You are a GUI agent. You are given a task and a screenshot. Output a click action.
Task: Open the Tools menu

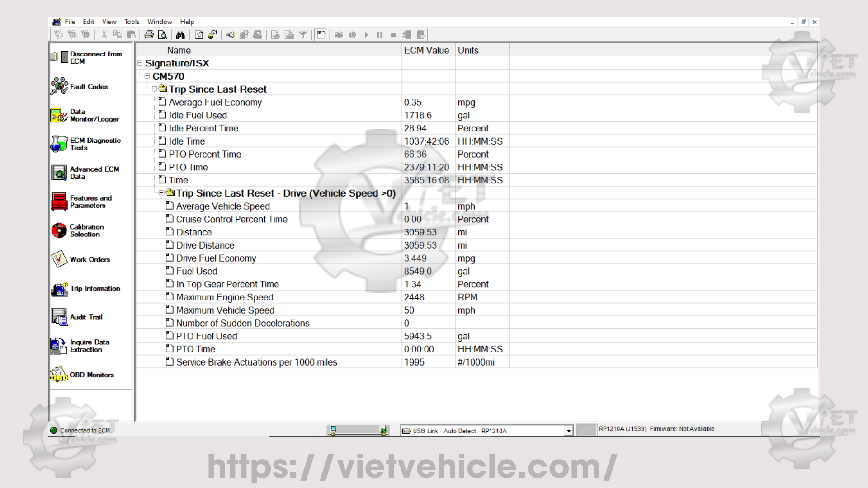click(x=132, y=22)
